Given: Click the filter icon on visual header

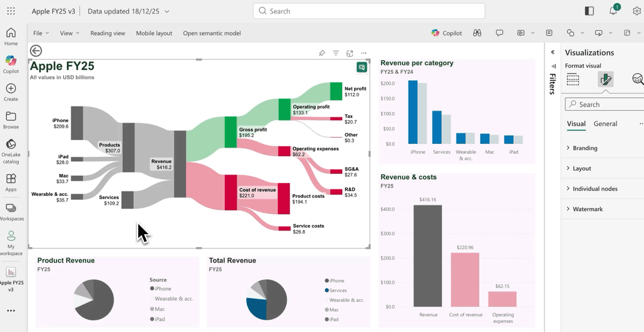Looking at the screenshot, I should (336, 53).
